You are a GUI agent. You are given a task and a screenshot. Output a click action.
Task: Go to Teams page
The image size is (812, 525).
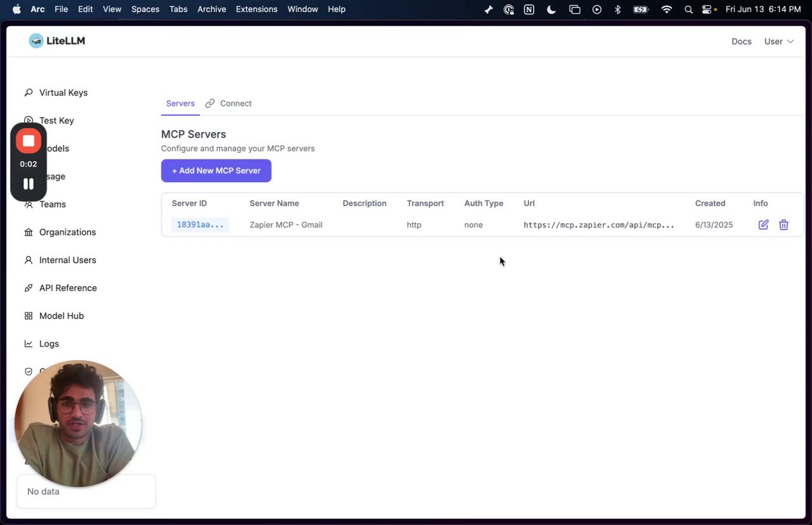(x=53, y=204)
